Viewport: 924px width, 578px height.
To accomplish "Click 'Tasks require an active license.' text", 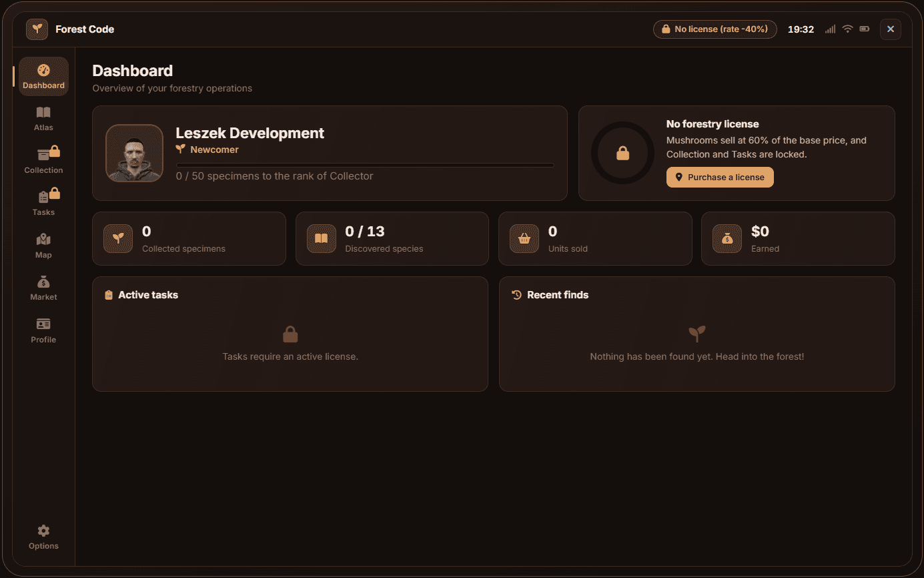I will (x=290, y=356).
